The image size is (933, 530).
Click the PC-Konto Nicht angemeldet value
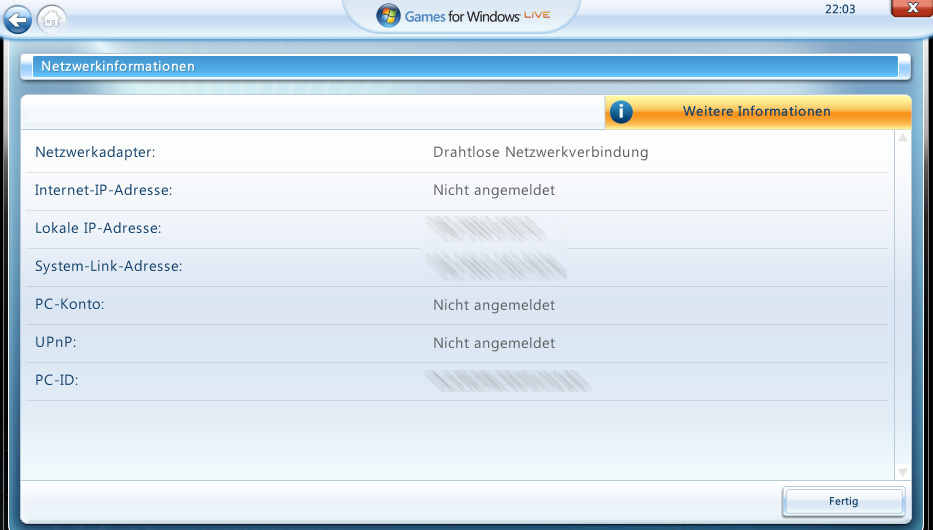click(x=493, y=305)
